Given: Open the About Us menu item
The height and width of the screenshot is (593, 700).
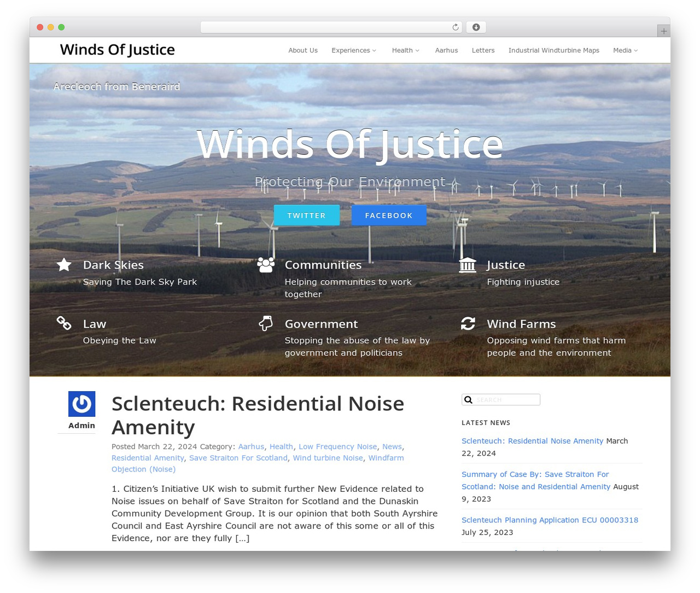Looking at the screenshot, I should (303, 50).
